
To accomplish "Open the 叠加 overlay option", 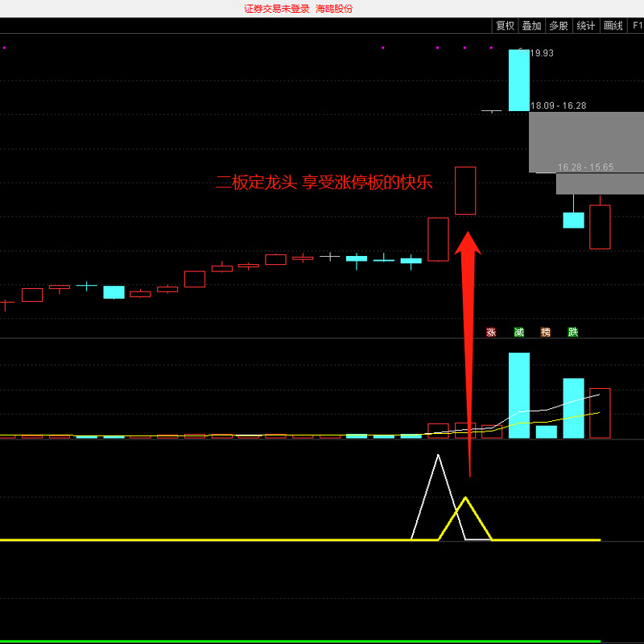I will coord(531,26).
